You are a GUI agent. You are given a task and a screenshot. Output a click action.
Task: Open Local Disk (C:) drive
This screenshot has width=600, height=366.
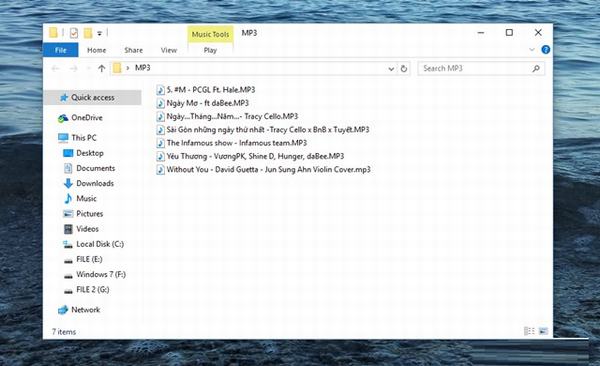click(x=99, y=244)
